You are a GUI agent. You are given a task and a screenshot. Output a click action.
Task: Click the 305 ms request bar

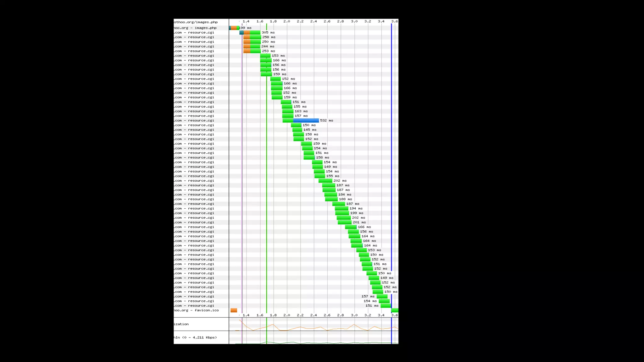pos(250,33)
